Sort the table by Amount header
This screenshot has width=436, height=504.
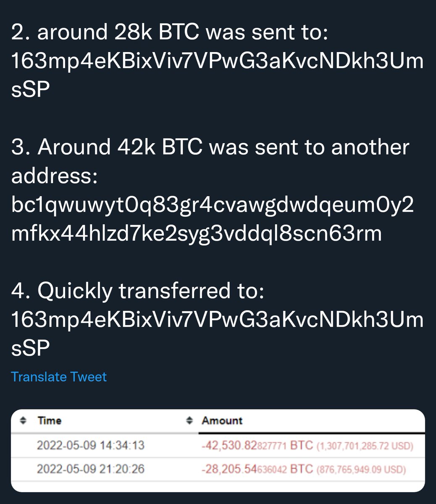click(222, 420)
